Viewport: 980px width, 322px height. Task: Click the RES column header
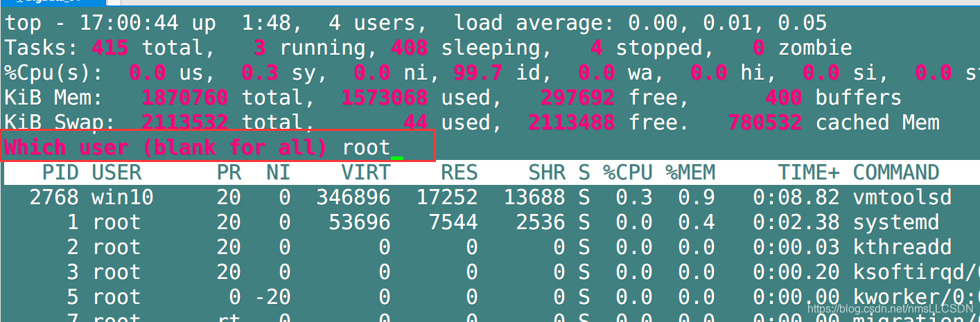[x=460, y=172]
